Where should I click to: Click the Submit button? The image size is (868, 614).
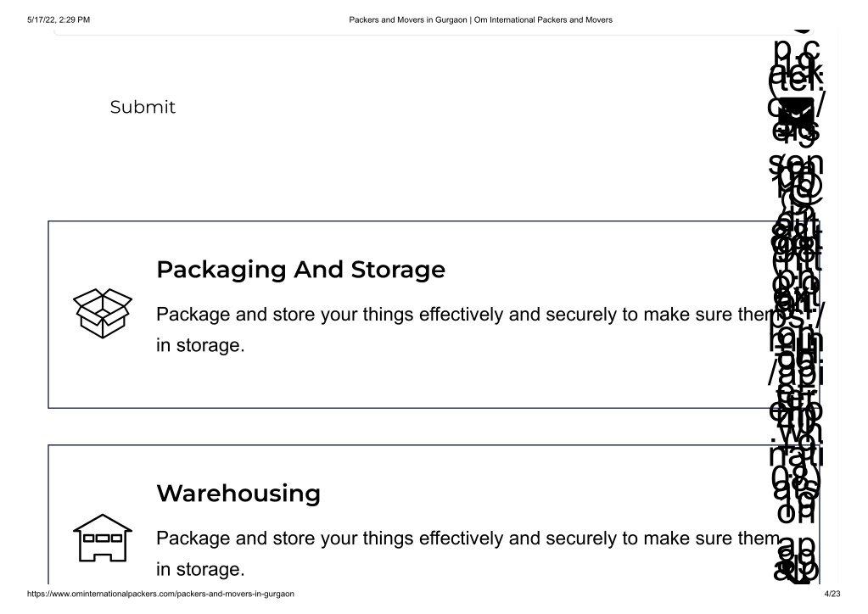coord(143,107)
